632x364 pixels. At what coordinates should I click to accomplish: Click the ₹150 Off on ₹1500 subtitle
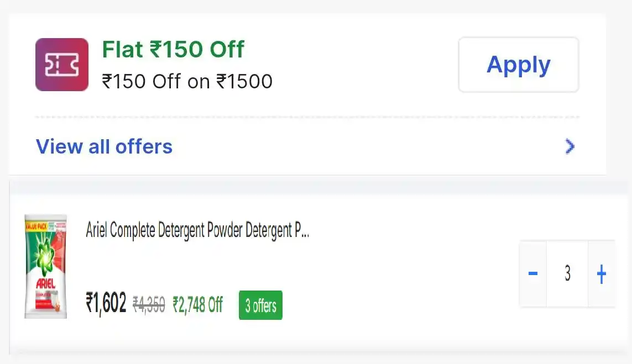coord(187,81)
